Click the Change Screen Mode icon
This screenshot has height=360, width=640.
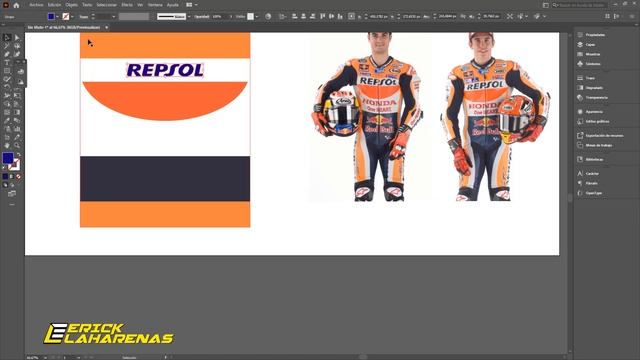pyautogui.click(x=12, y=194)
